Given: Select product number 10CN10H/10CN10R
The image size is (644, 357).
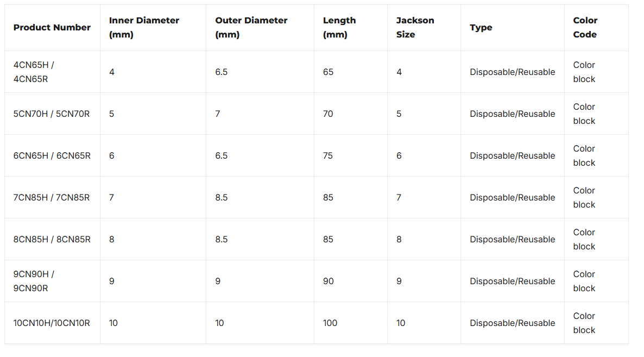Looking at the screenshot, I should (52, 323).
